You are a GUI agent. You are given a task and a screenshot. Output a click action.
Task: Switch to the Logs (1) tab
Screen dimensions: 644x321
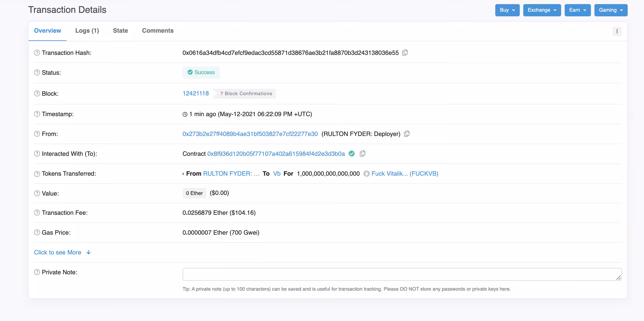(x=87, y=31)
